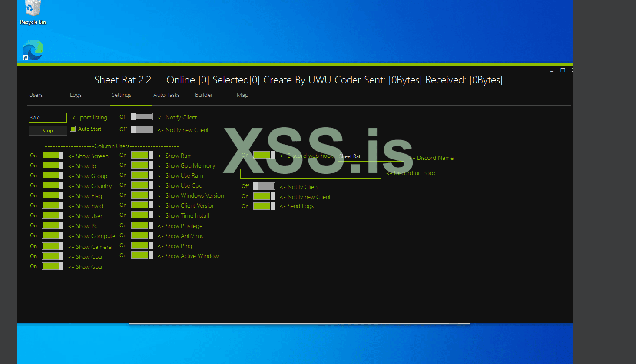The image size is (636, 364).
Task: Disable the Show hwid switch
Action: 53,205
